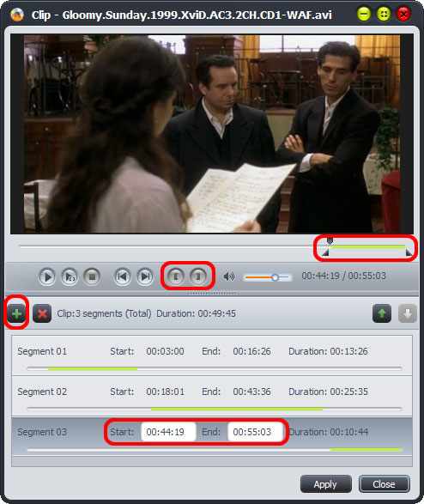Jump to previous frame button
The image size is (424, 504).
123,276
